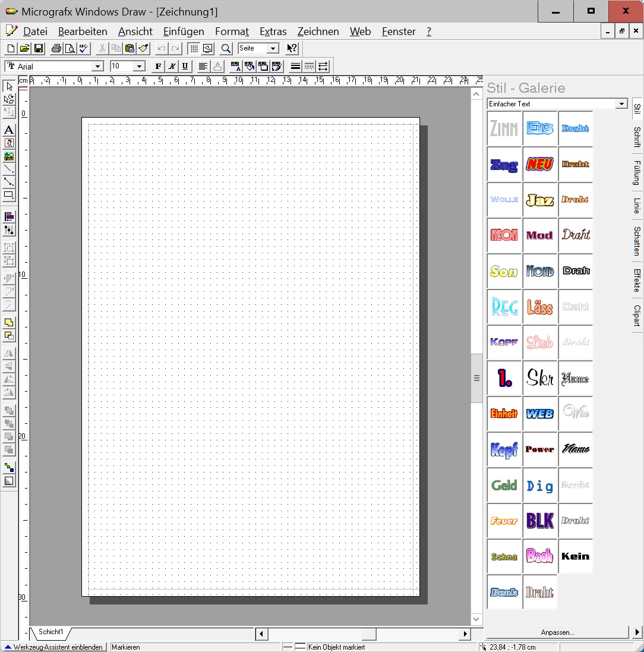Viewport: 644px width, 652px height.
Task: Select the arrow selection tool
Action: pos(8,86)
